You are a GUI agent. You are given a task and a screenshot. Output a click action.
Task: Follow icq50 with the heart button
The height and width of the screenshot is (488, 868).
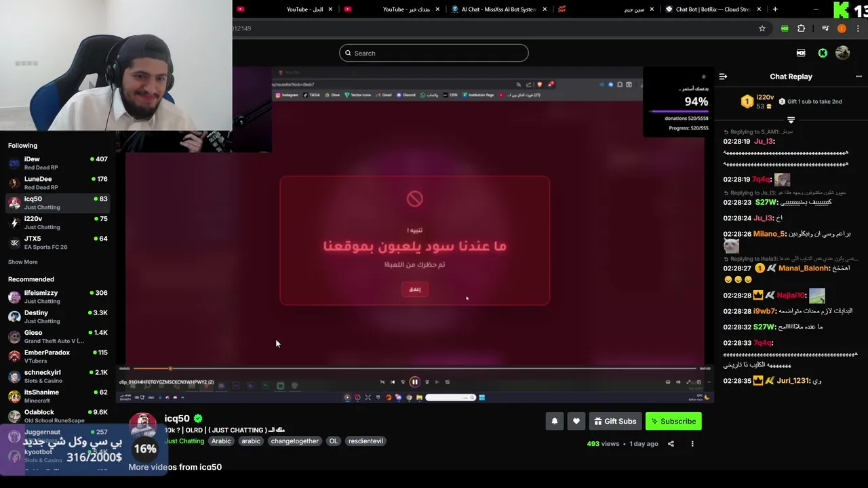coord(576,421)
